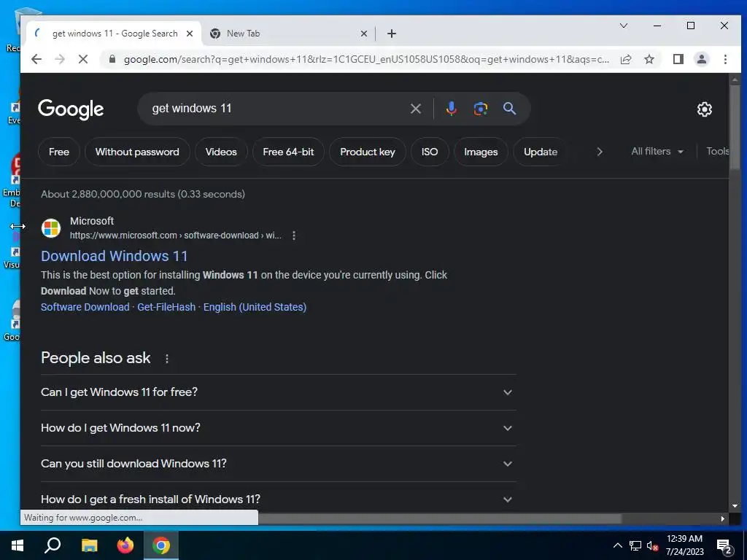Open the Software Download sitelink
This screenshot has height=560, width=747.
coord(85,307)
